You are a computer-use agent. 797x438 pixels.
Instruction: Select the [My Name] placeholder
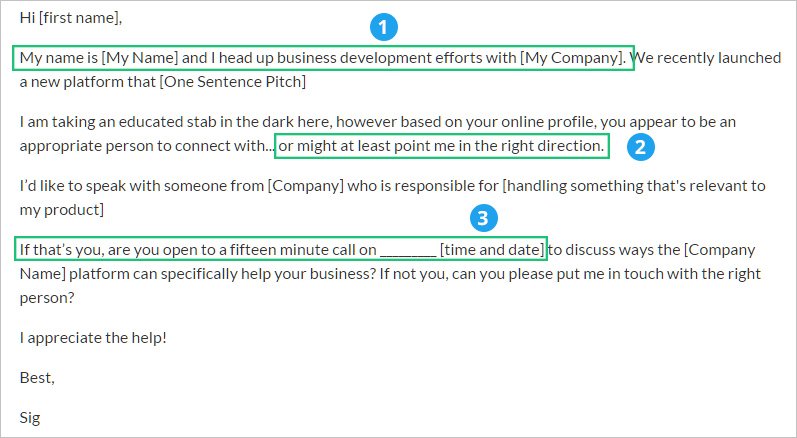pyautogui.click(x=140, y=58)
